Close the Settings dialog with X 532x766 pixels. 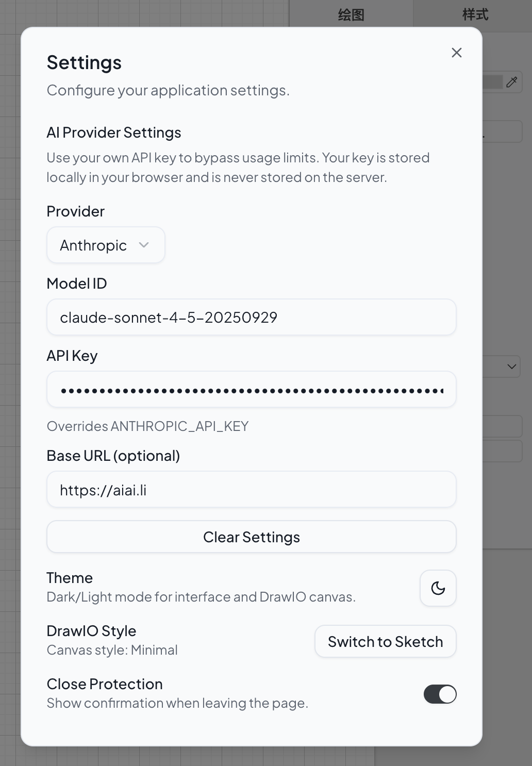[x=456, y=53]
